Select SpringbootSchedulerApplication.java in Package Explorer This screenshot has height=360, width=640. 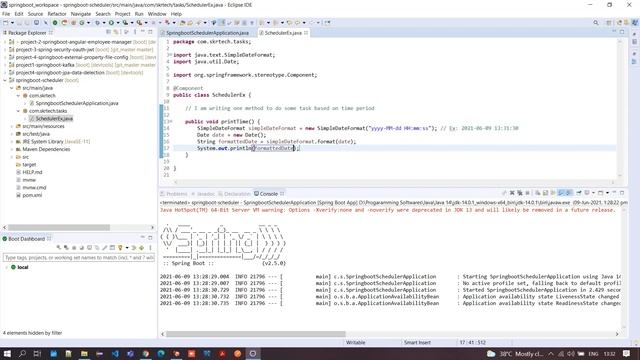77,103
